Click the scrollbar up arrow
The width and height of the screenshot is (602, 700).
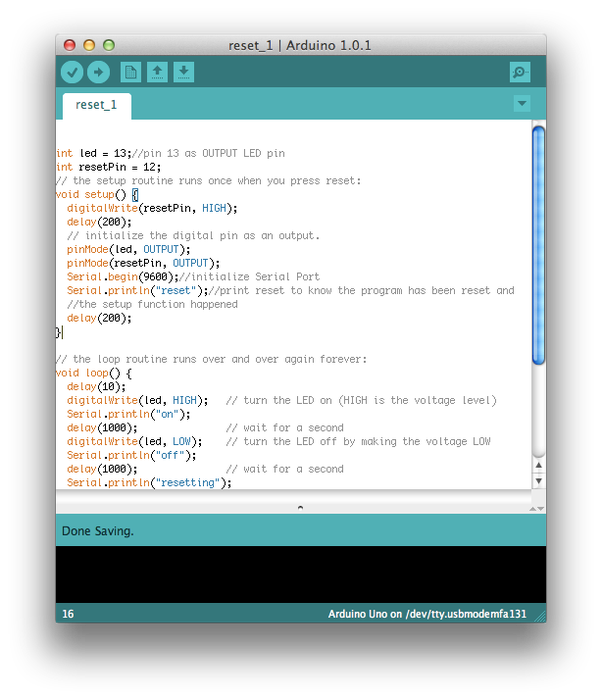[x=539, y=465]
